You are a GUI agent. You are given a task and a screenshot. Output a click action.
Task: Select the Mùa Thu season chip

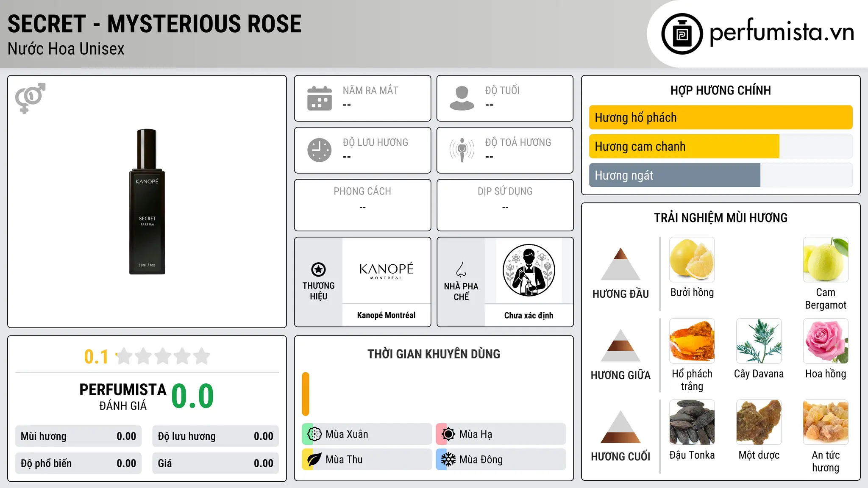pos(367,460)
